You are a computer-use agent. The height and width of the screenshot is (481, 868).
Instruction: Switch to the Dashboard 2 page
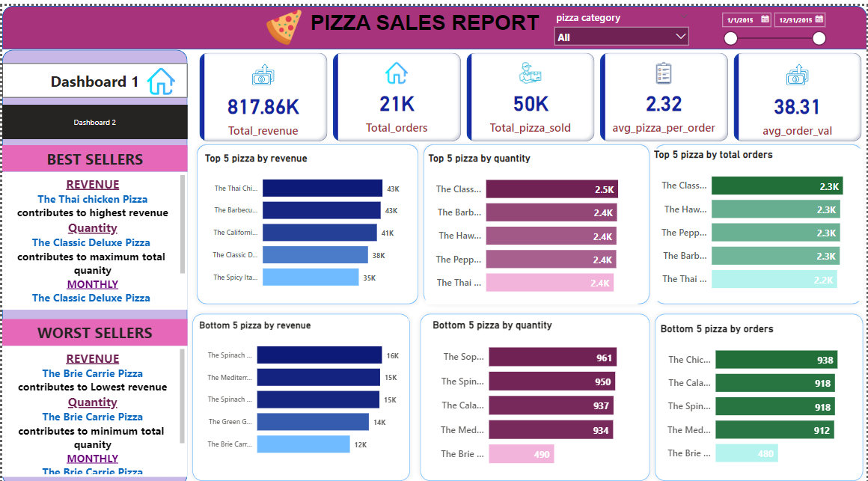click(x=94, y=122)
